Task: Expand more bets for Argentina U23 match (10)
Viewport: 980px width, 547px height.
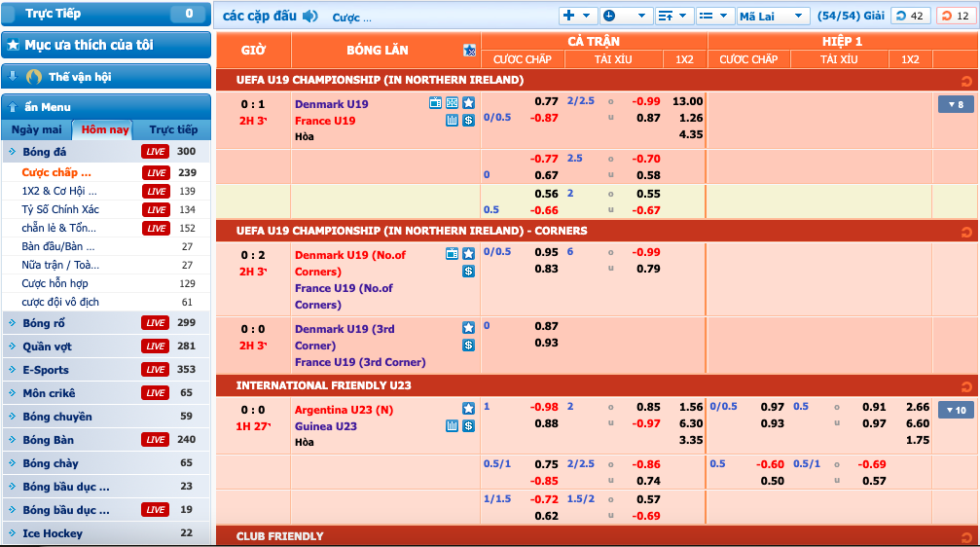Action: click(x=955, y=410)
